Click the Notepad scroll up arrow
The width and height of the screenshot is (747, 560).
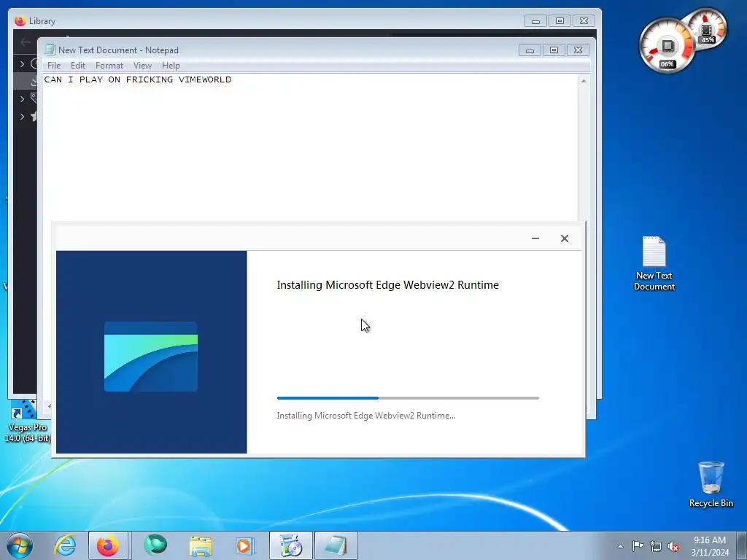point(584,81)
